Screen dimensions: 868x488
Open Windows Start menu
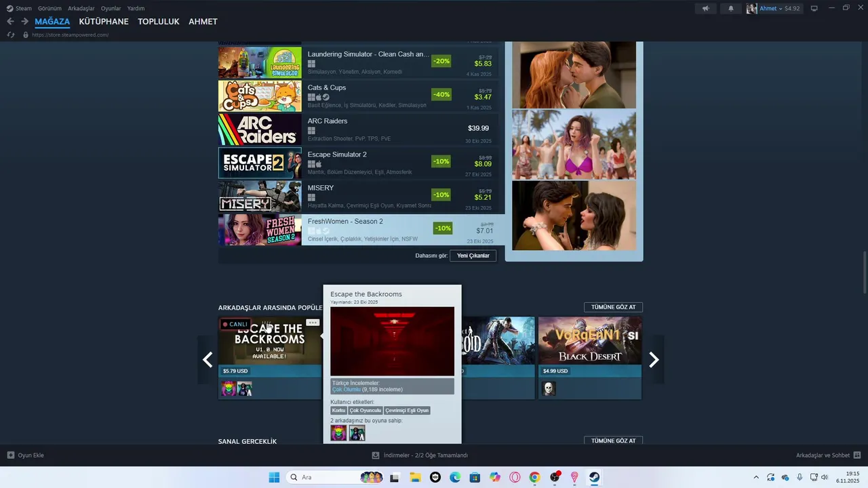click(274, 477)
